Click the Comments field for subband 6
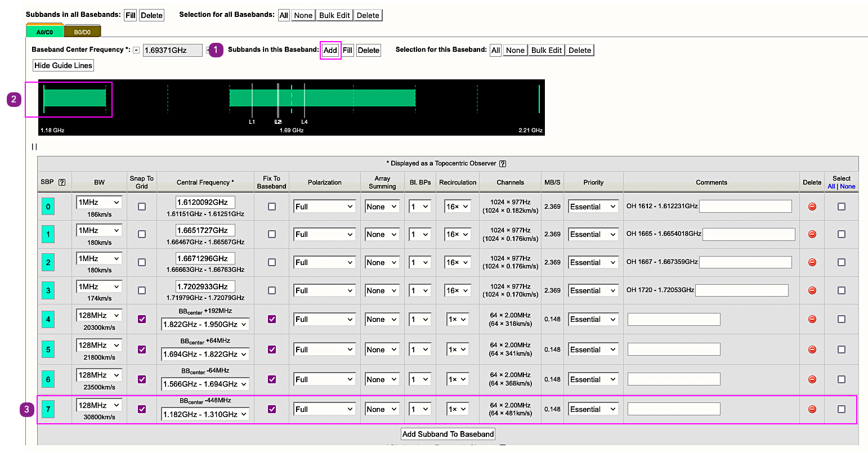Screen dimensions: 868x457 coord(673,379)
